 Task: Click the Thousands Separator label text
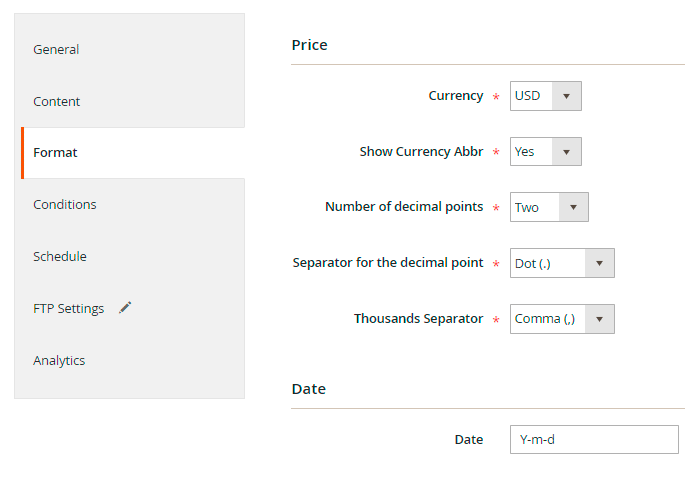click(x=418, y=319)
